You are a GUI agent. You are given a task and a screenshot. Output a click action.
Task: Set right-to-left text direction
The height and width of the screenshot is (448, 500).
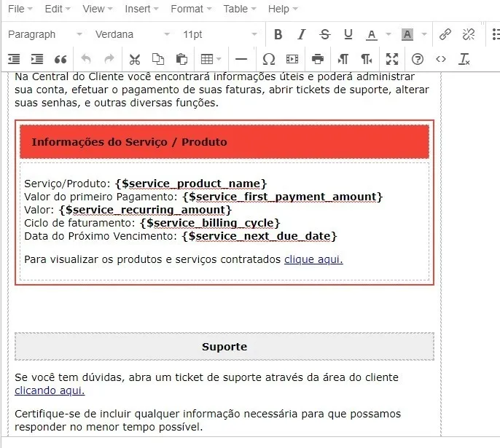pos(367,59)
